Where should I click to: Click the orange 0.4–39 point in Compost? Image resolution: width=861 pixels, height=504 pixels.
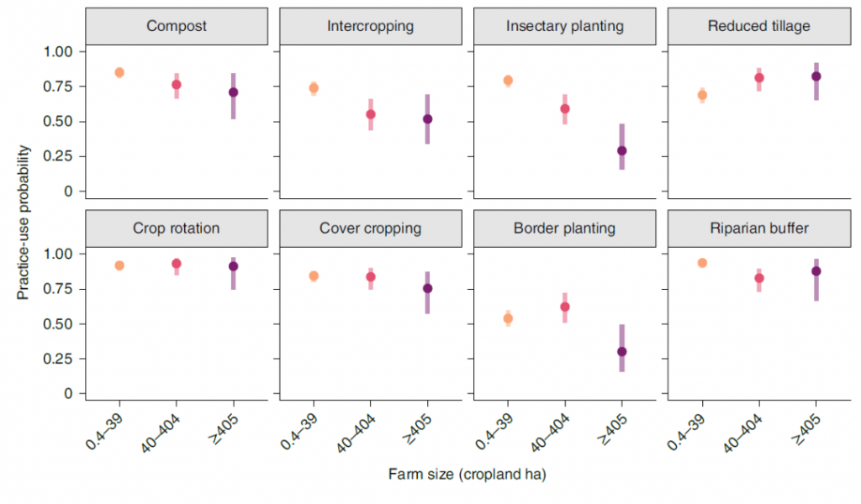119,72
